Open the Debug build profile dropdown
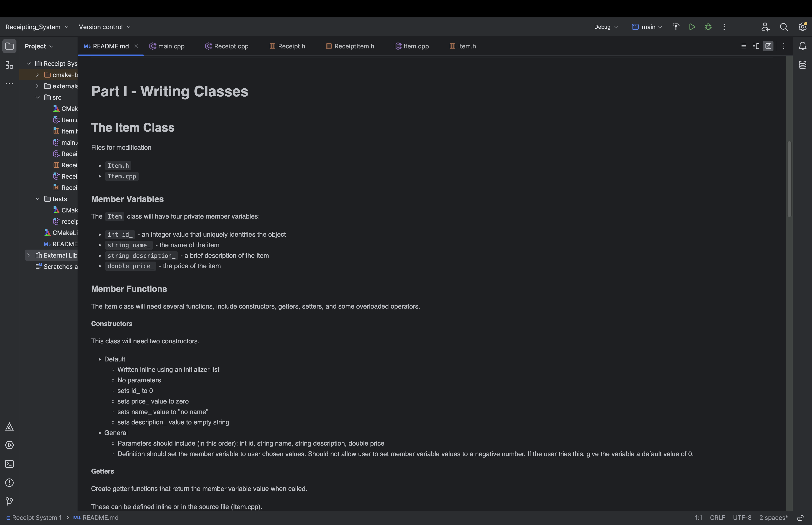 coord(606,27)
